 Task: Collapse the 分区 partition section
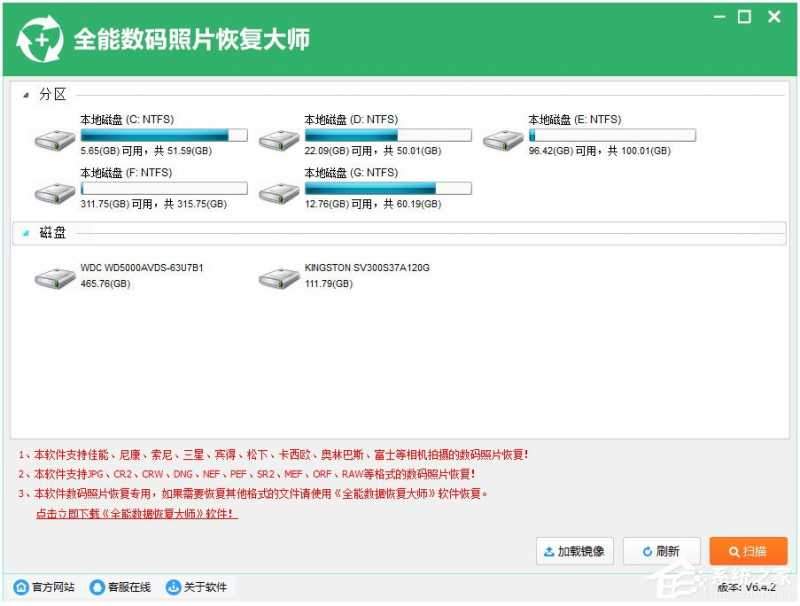pyautogui.click(x=24, y=92)
